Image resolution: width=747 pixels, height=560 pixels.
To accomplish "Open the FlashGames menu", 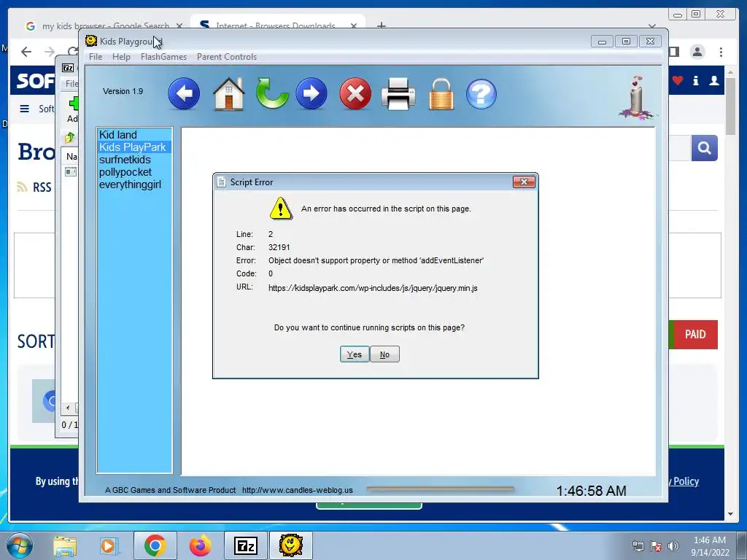I will click(x=163, y=57).
